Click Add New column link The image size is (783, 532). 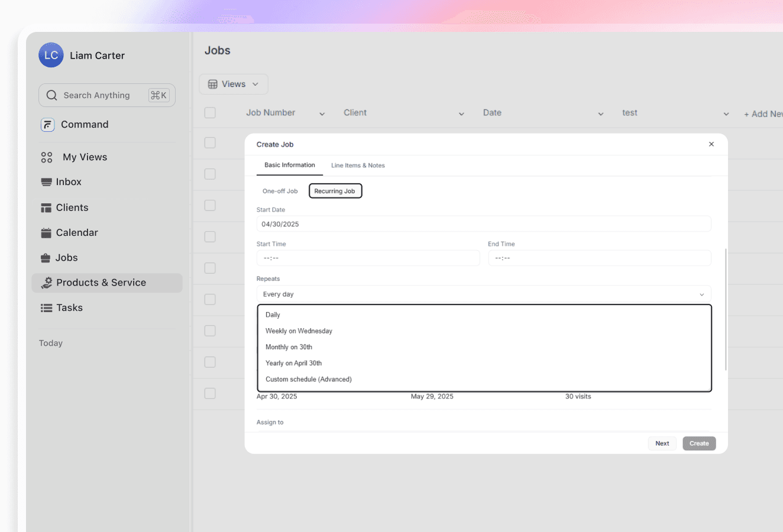point(763,113)
